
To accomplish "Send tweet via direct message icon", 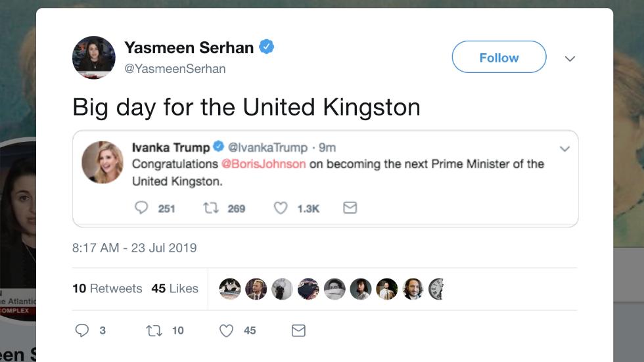I will pos(298,330).
